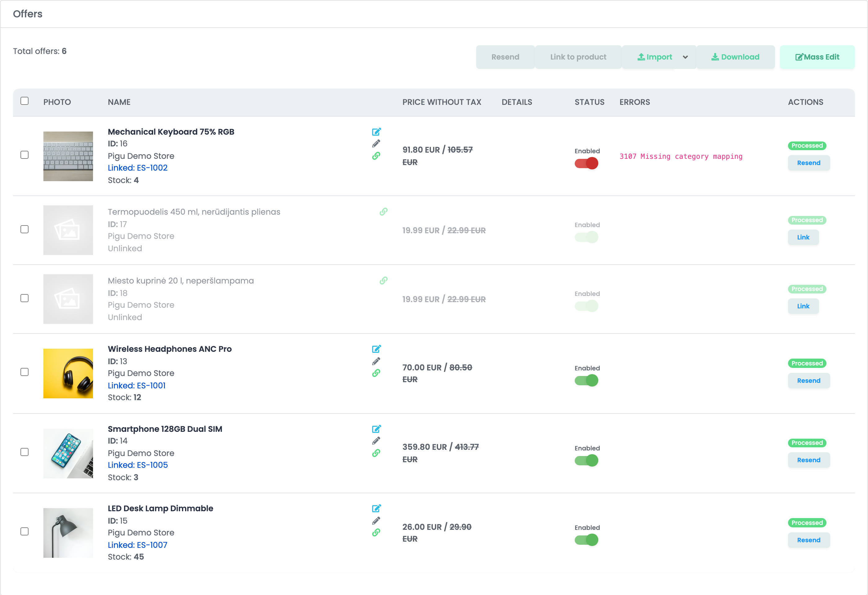Open the edit icon for LED Desk Lamp Dimmable

pos(376,508)
